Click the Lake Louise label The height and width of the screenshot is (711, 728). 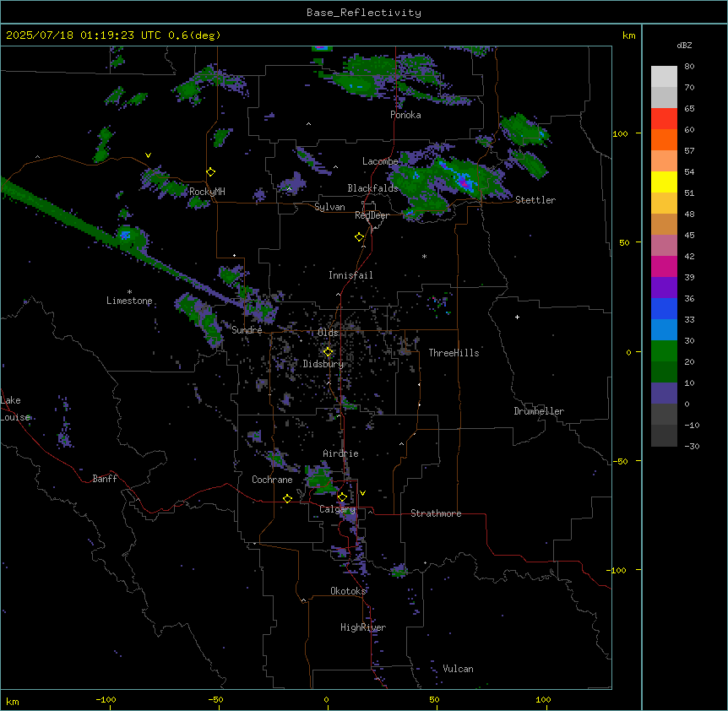pos(15,409)
